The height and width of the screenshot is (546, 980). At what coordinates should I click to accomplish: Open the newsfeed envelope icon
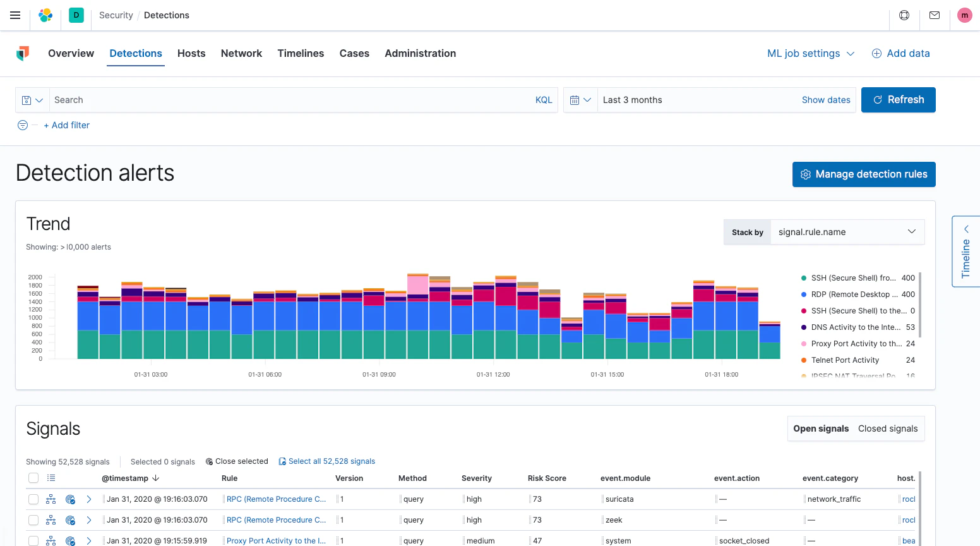click(x=935, y=15)
